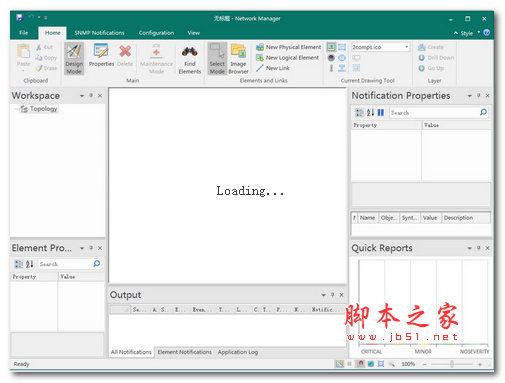Click the Save icon in title bar
This screenshot has width=505, height=383.
tap(19, 17)
